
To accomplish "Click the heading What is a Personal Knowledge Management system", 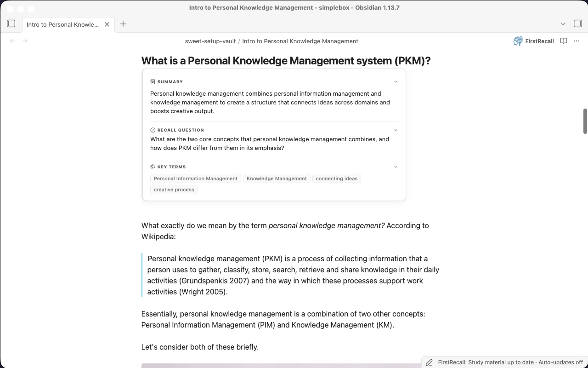I will click(x=286, y=61).
